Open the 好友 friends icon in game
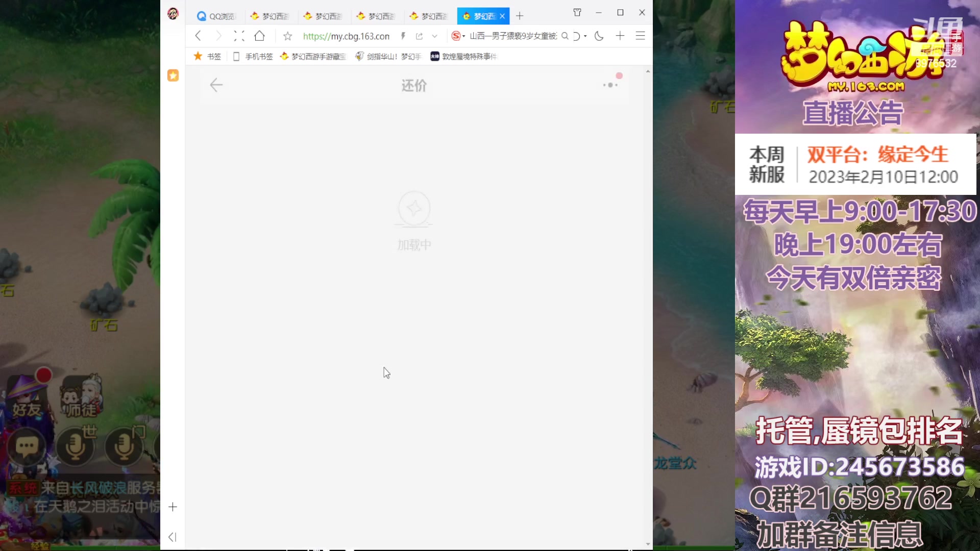 coord(27,397)
